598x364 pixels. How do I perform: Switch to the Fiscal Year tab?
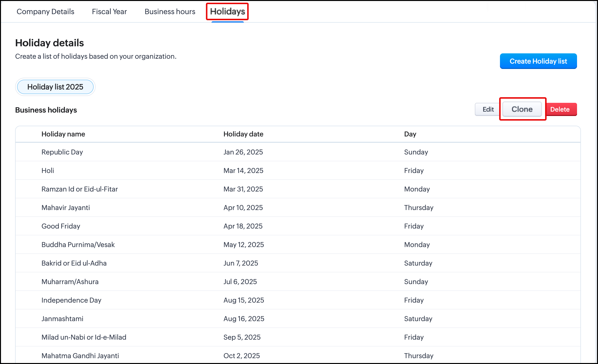109,11
